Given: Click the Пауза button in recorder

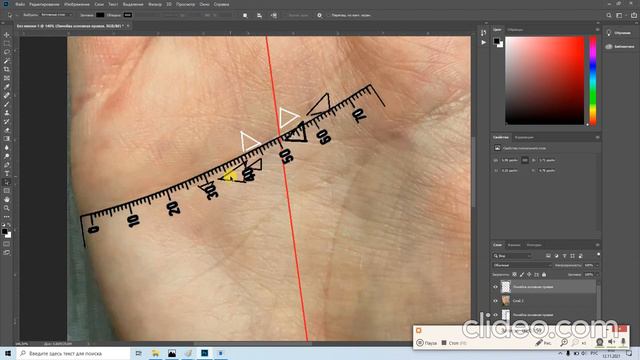Looking at the screenshot, I should pyautogui.click(x=427, y=343).
